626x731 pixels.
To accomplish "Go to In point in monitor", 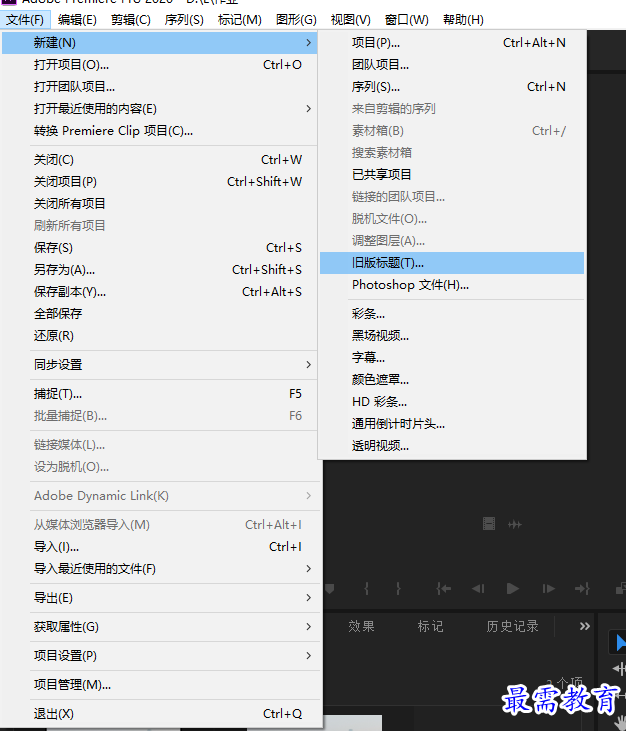I will [443, 589].
